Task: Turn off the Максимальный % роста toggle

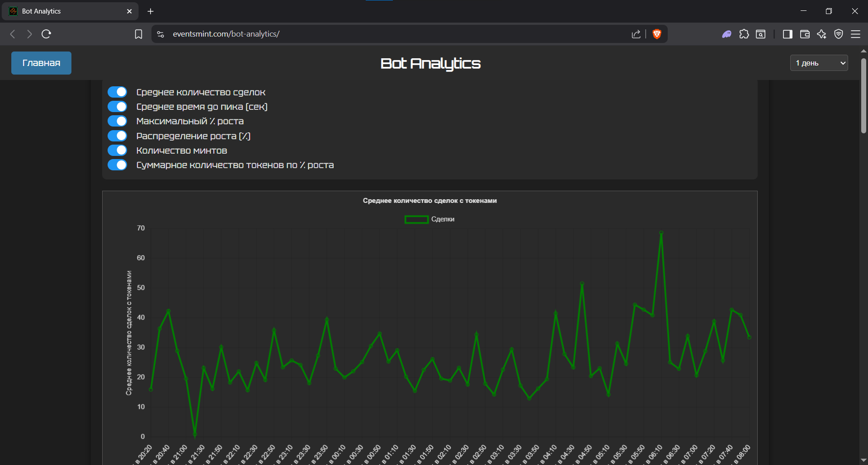Action: click(x=118, y=121)
